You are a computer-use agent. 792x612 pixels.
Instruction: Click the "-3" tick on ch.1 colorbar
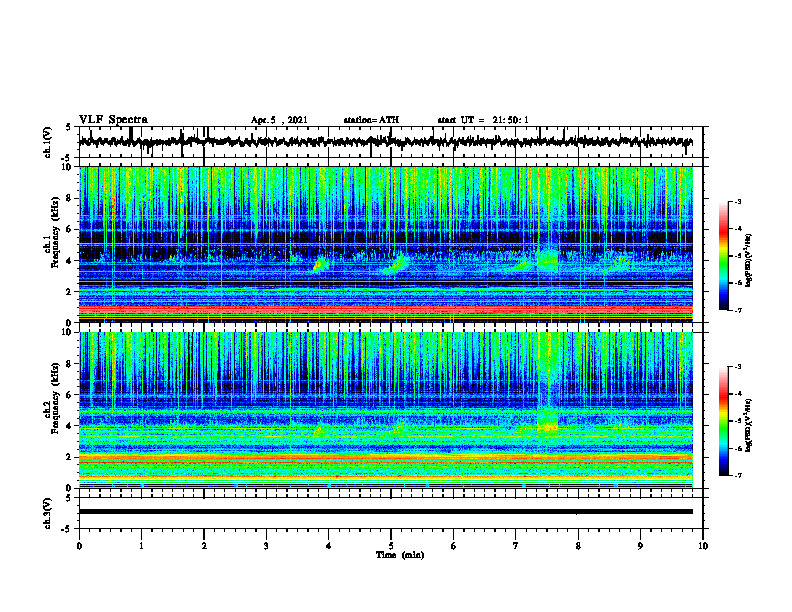[737, 201]
